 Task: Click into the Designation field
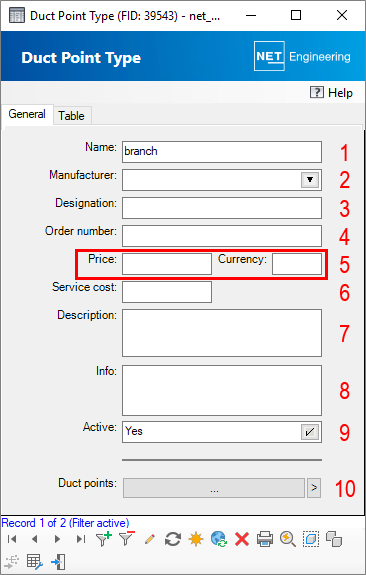222,208
